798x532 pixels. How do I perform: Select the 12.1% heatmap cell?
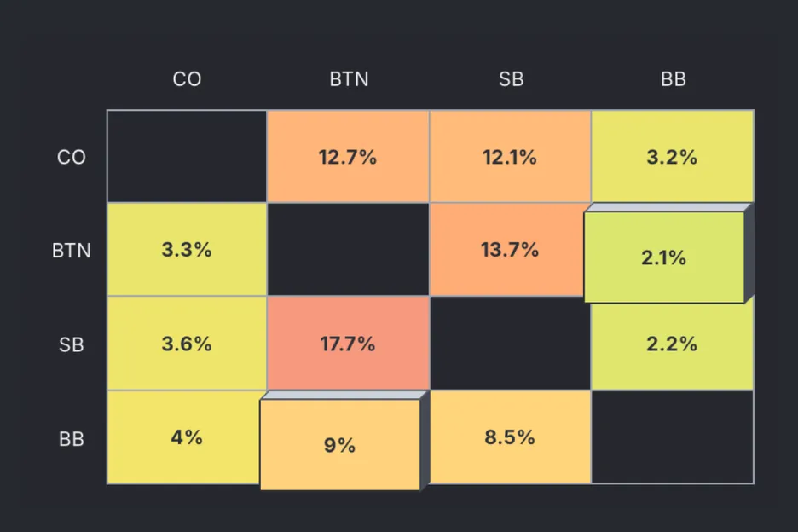coord(510,157)
